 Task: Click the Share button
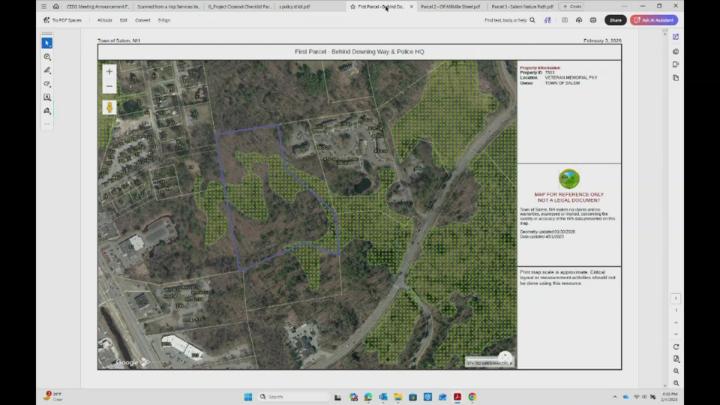616,20
